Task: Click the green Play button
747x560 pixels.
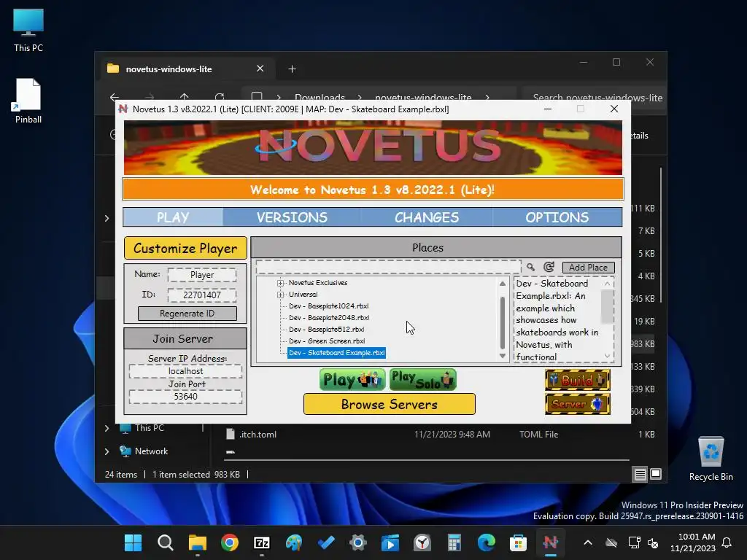Action: [x=352, y=379]
